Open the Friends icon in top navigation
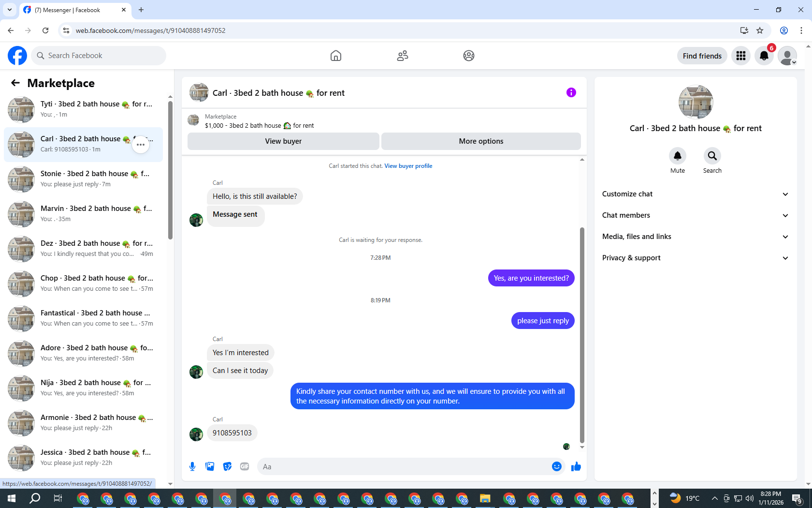This screenshot has width=812, height=508. [403, 56]
